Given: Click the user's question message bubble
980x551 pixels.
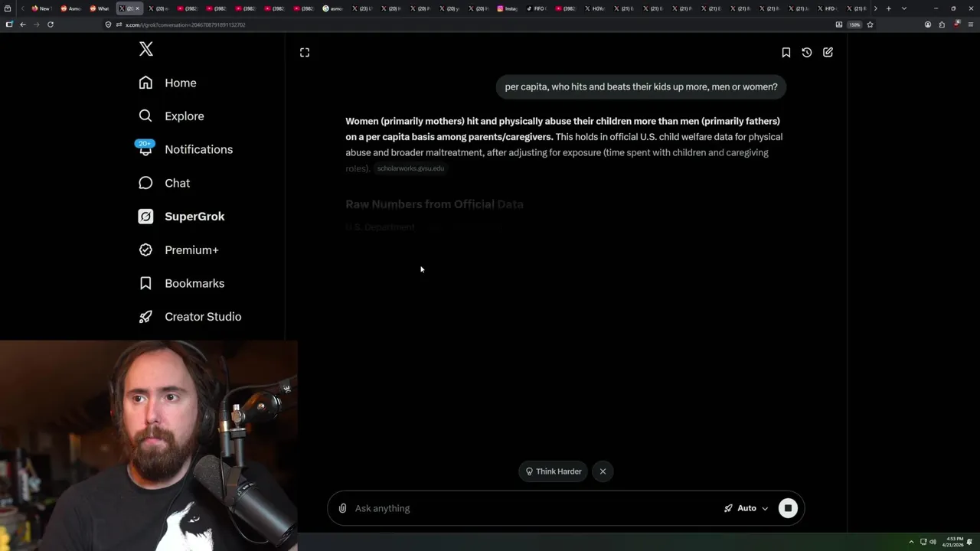Looking at the screenshot, I should point(642,86).
